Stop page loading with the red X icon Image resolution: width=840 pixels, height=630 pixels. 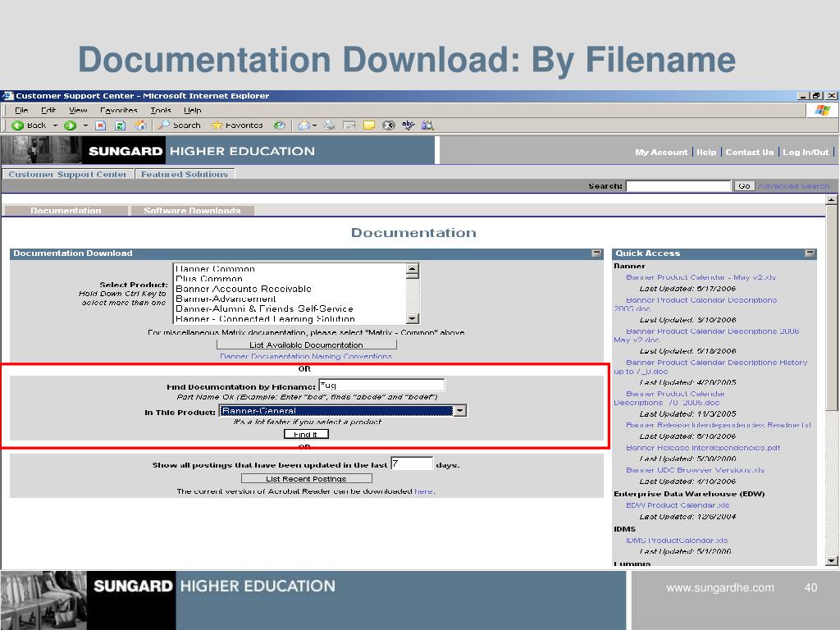click(100, 126)
